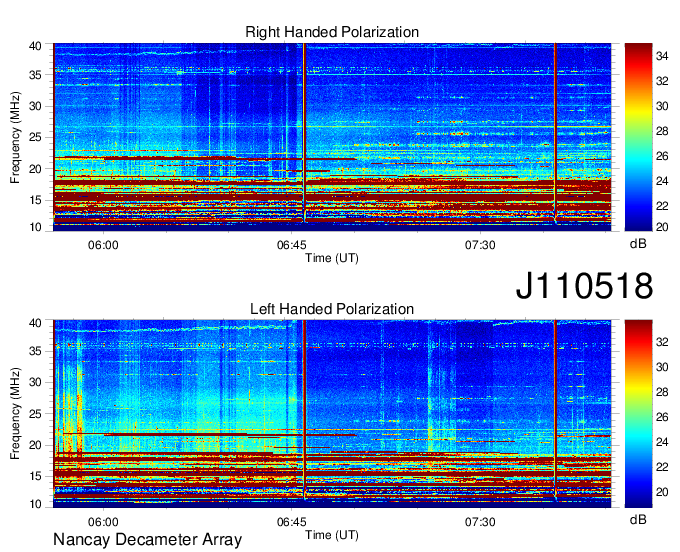The width and height of the screenshot is (680, 552).
Task: Click the 40 MHz tick of Right Handed plot
Action: point(36,46)
